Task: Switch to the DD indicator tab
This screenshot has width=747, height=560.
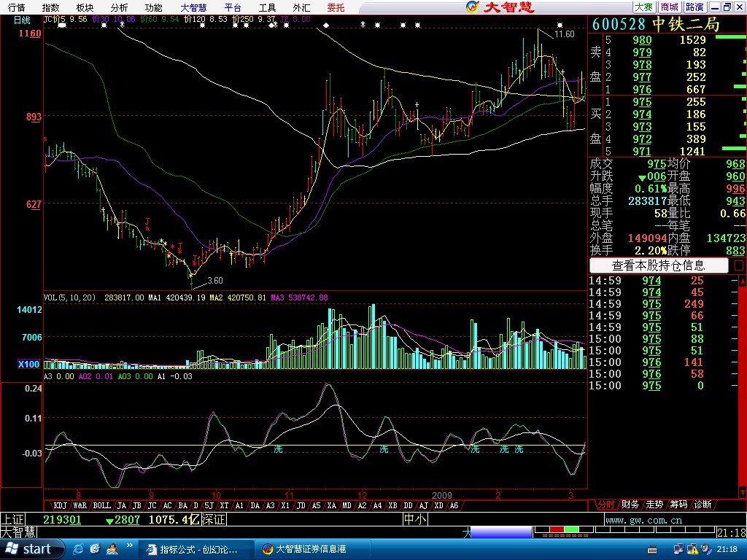Action: point(409,505)
